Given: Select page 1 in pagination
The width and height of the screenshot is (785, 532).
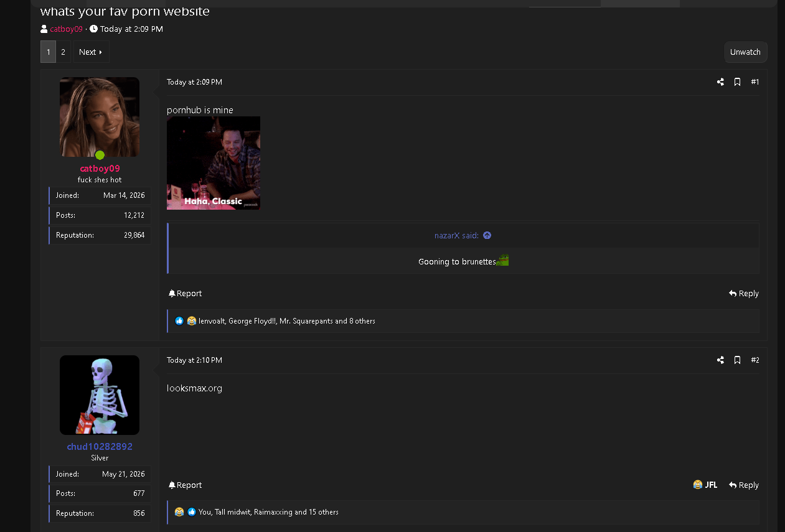Looking at the screenshot, I should click(x=49, y=52).
